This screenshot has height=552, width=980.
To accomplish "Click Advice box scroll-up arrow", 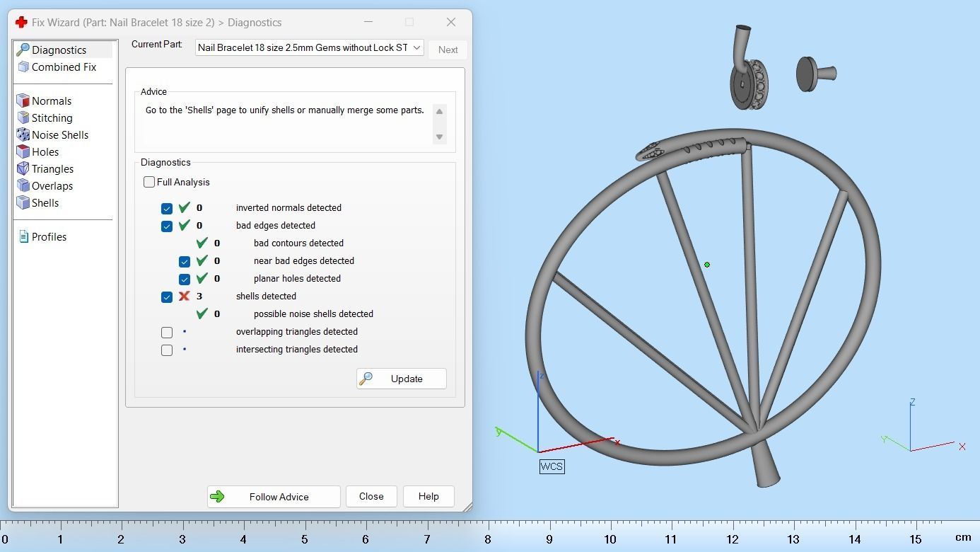I will tap(439, 111).
